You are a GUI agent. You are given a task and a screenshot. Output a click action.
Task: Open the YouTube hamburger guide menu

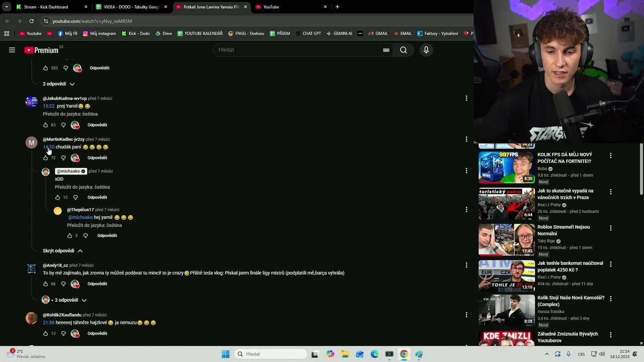12,50
